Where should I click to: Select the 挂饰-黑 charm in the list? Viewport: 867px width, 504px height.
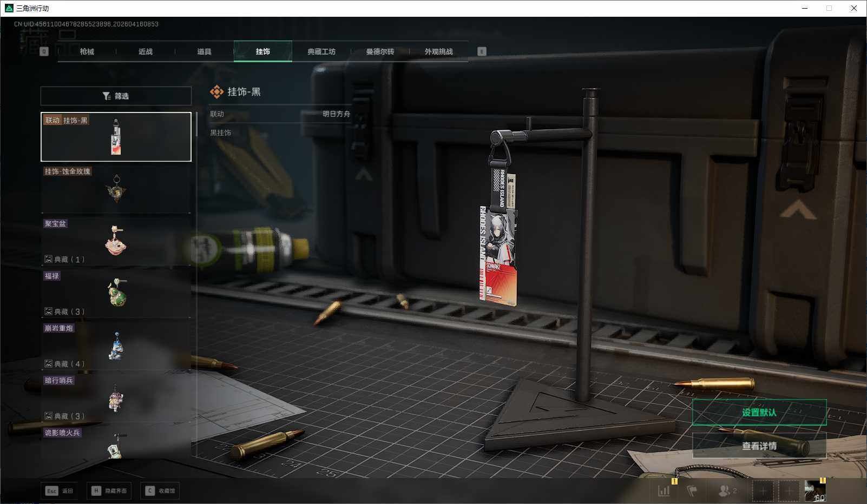point(116,137)
